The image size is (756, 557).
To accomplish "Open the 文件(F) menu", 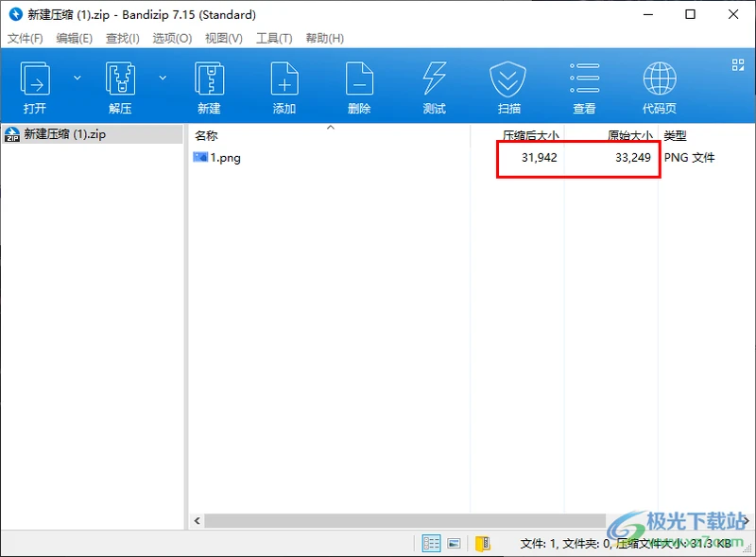I will coord(26,38).
